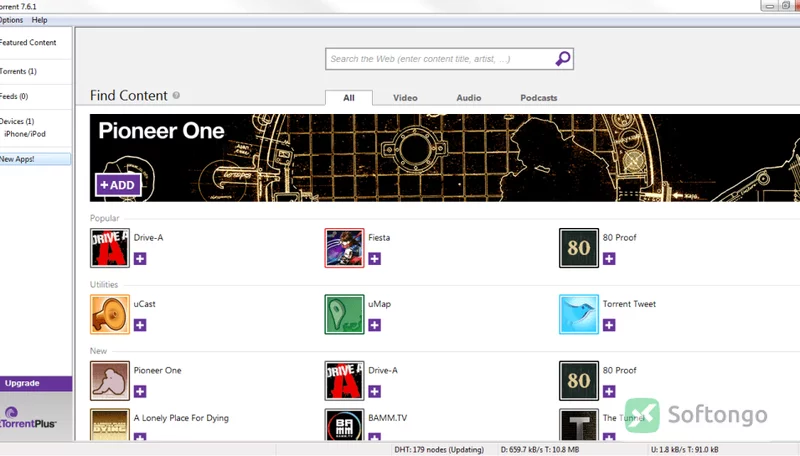Viewport: 800px width, 456px height.
Task: Select Devices (1) in sidebar
Action: pos(17,121)
